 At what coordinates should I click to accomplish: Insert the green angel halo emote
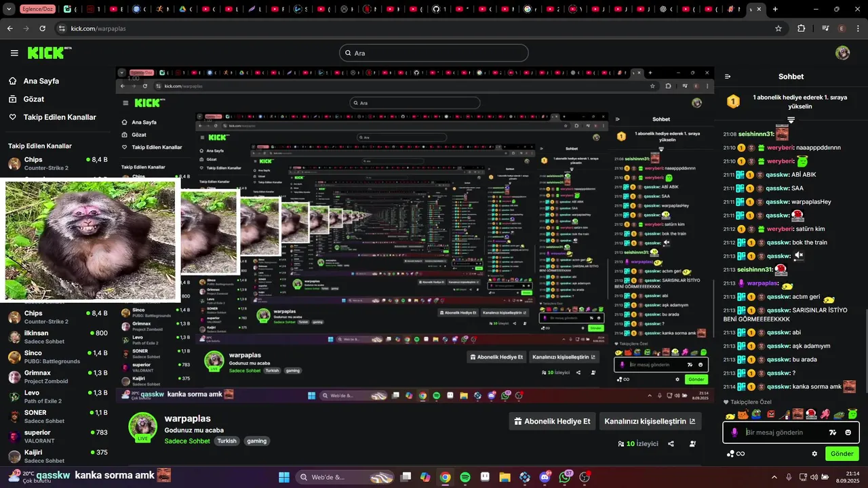(852, 414)
